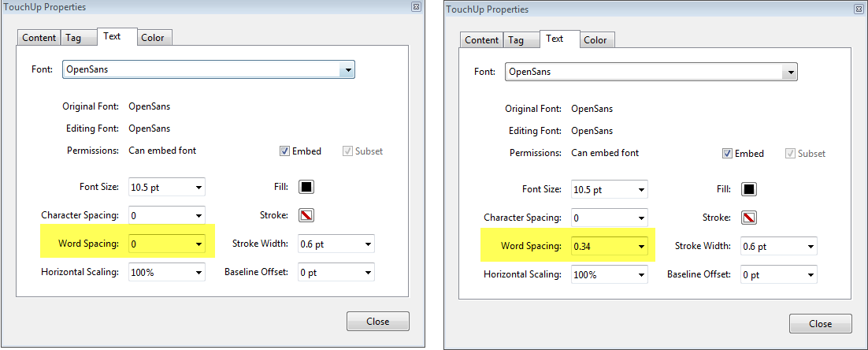Open the Stroke Width dropdown in the left dialog
868x350 pixels.
[x=368, y=244]
